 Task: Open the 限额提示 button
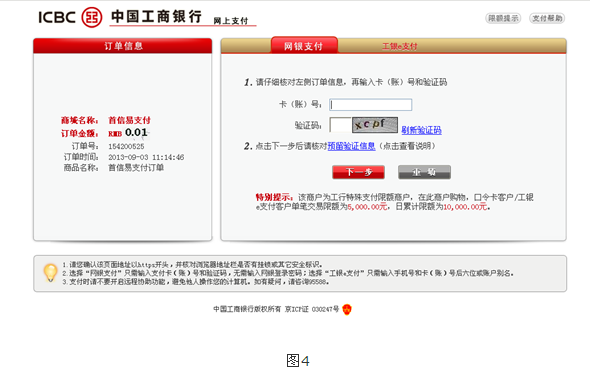[503, 18]
